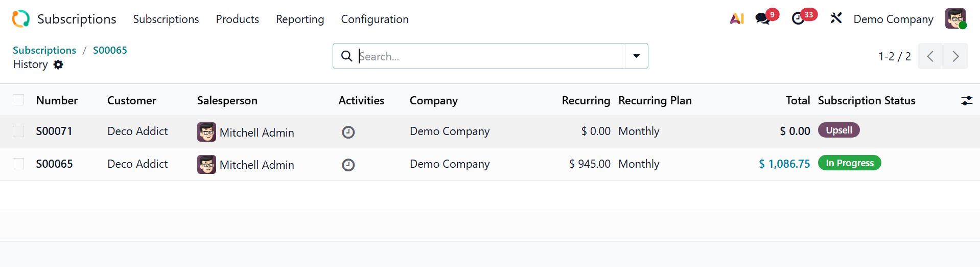The height and width of the screenshot is (267, 980).
Task: Open the debug tools wrench icon
Action: pyautogui.click(x=836, y=19)
